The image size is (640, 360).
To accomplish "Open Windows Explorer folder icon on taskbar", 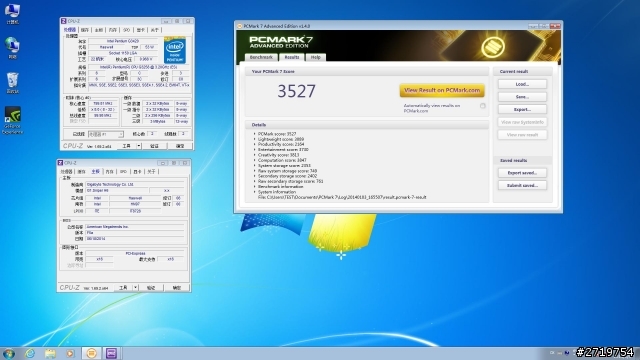I will pos(50,353).
